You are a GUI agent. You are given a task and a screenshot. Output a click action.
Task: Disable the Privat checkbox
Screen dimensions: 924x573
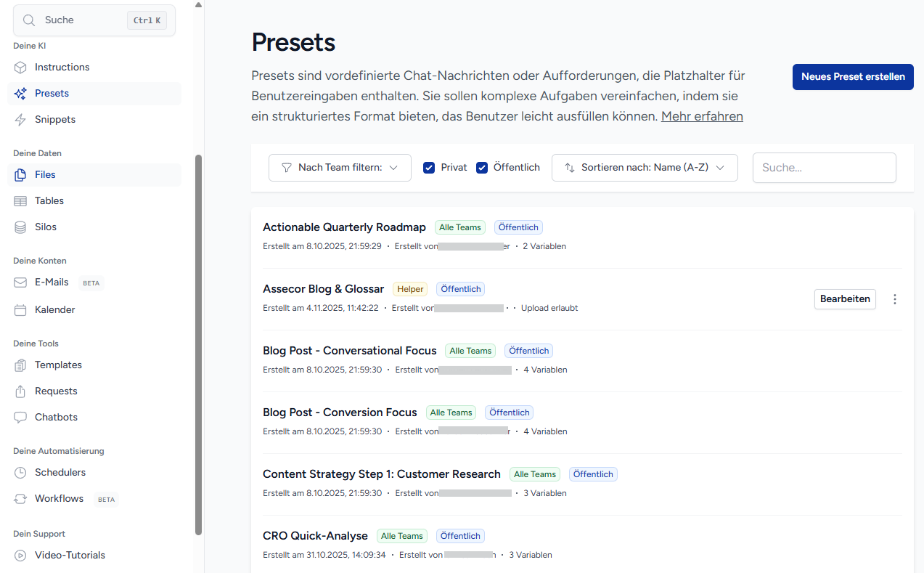click(429, 167)
